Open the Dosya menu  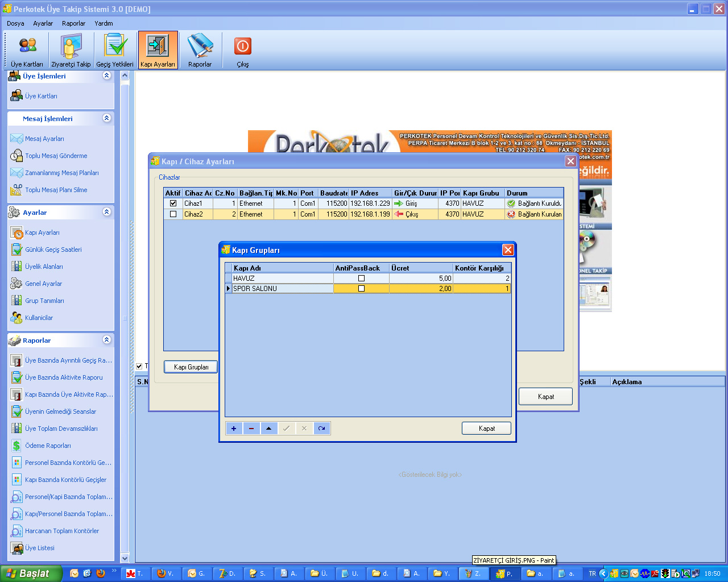15,23
